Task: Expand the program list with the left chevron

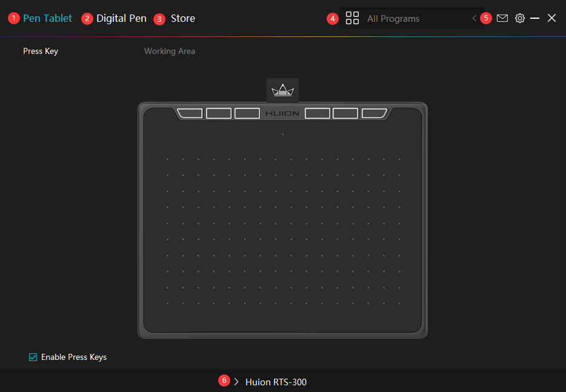Action: pos(474,18)
